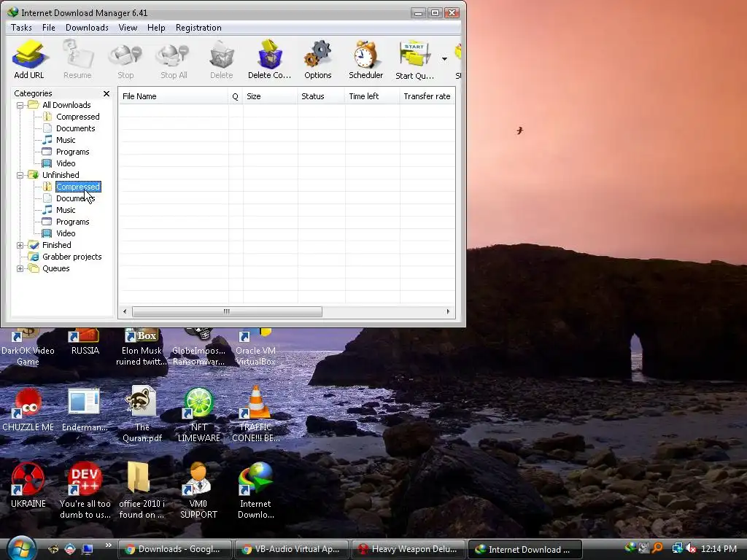
Task: Open the Downloads menu
Action: (x=88, y=28)
